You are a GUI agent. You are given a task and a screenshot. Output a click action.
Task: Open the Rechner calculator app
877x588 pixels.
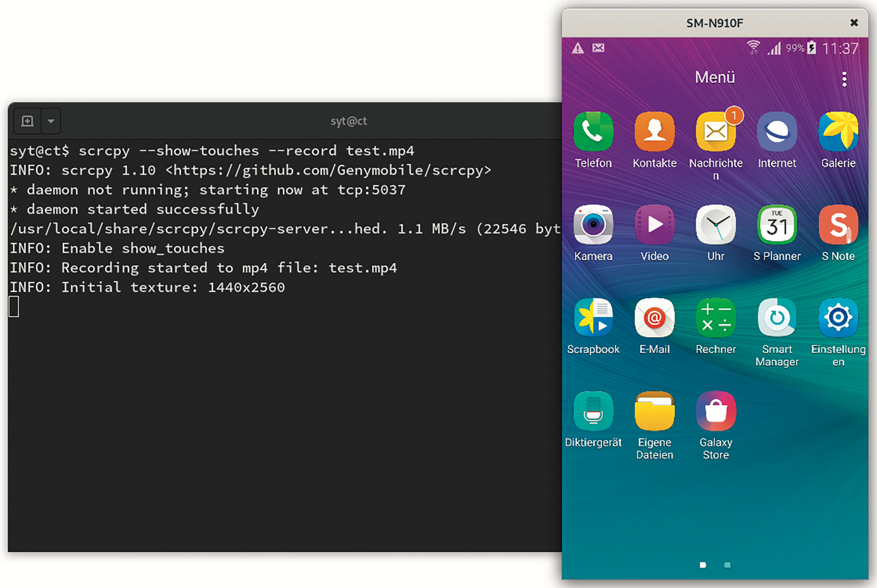pos(716,318)
